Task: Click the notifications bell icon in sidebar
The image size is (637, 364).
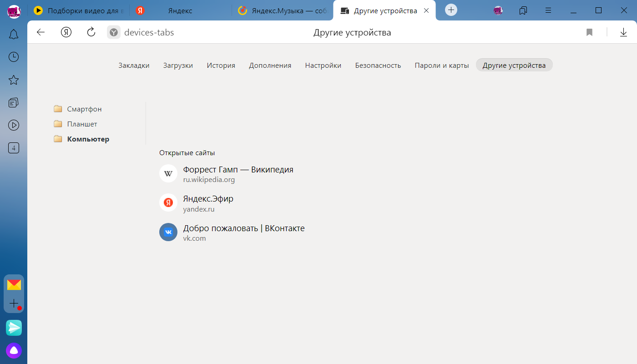Action: 14,34
